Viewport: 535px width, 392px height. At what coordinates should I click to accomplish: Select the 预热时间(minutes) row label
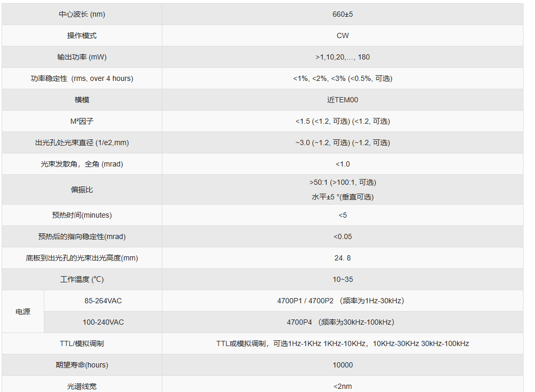pyautogui.click(x=82, y=215)
